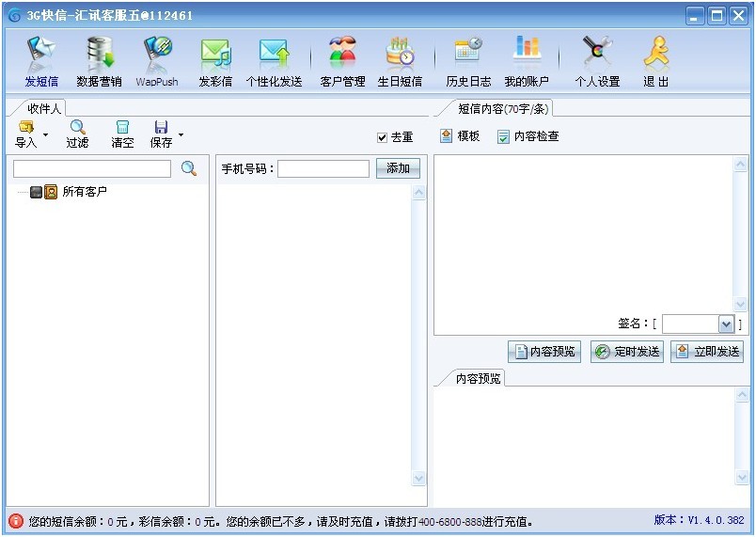Click the SMS content scrollbar down arrow

[740, 304]
